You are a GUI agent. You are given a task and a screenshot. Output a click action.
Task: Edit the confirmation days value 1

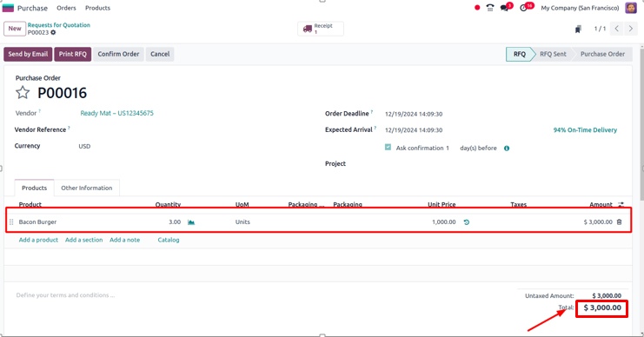[448, 149]
